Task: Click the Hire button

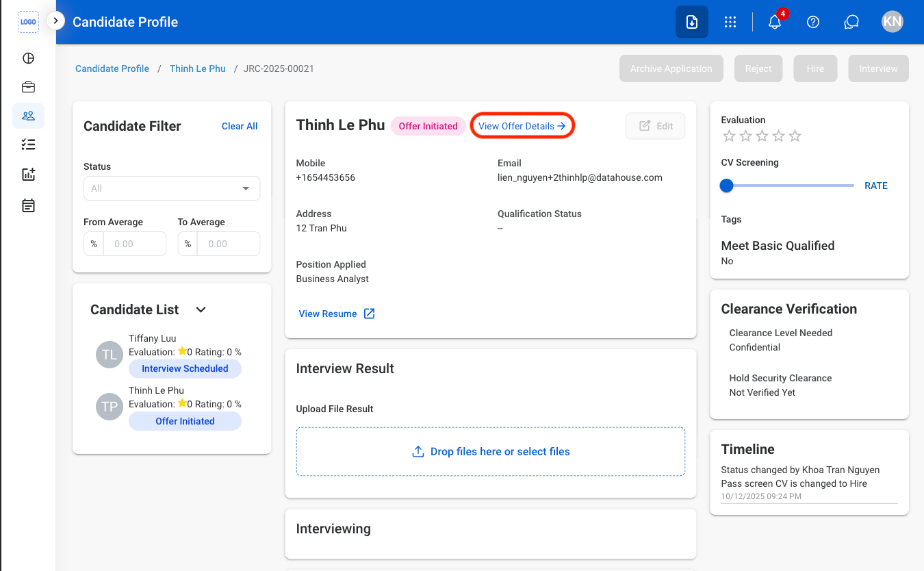Action: [x=815, y=68]
